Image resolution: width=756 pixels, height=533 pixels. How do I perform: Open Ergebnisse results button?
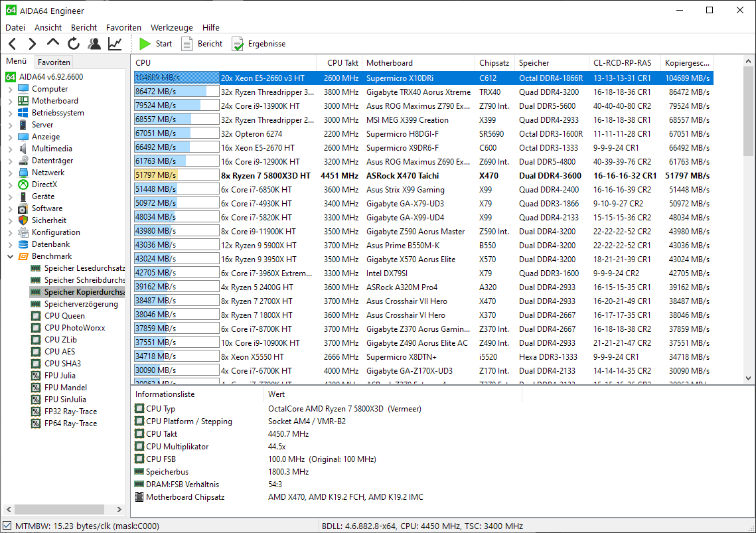coord(258,44)
